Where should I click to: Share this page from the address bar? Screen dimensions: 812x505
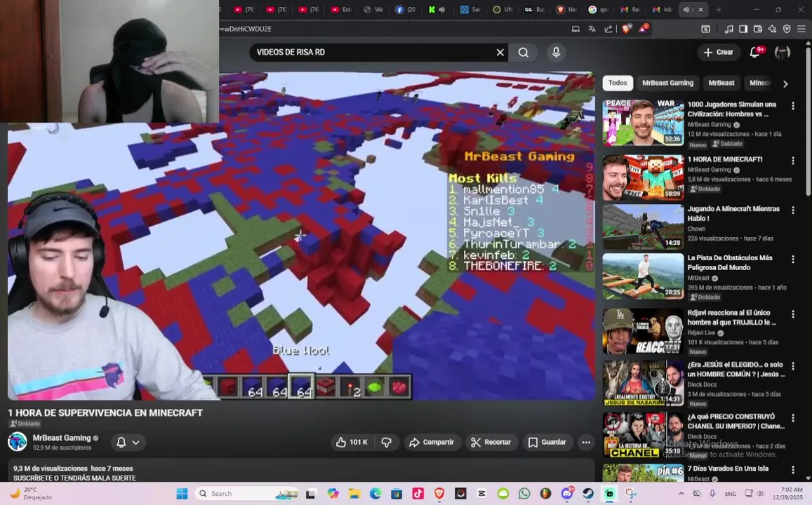pyautogui.click(x=608, y=29)
